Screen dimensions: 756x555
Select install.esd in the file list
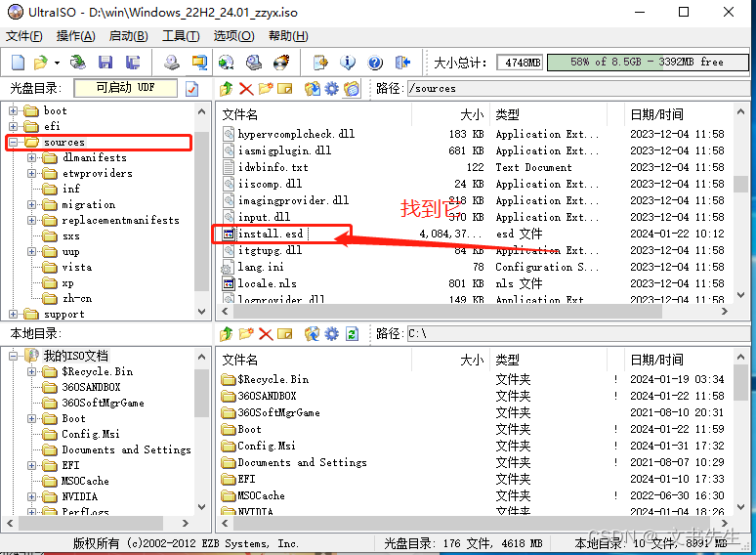tap(271, 234)
